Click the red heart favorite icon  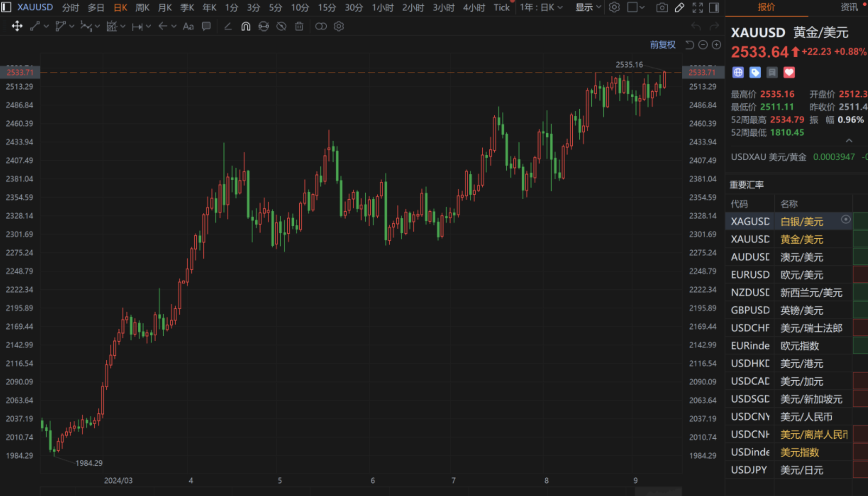[x=789, y=72]
